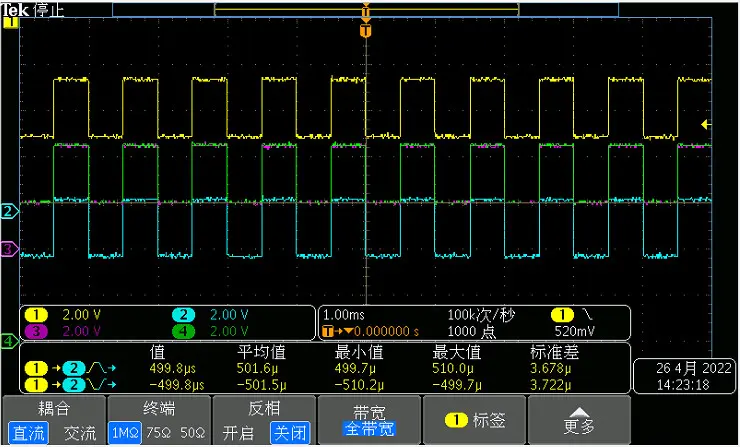740x447 pixels.
Task: Click the 最小值 column header
Action: (x=359, y=352)
